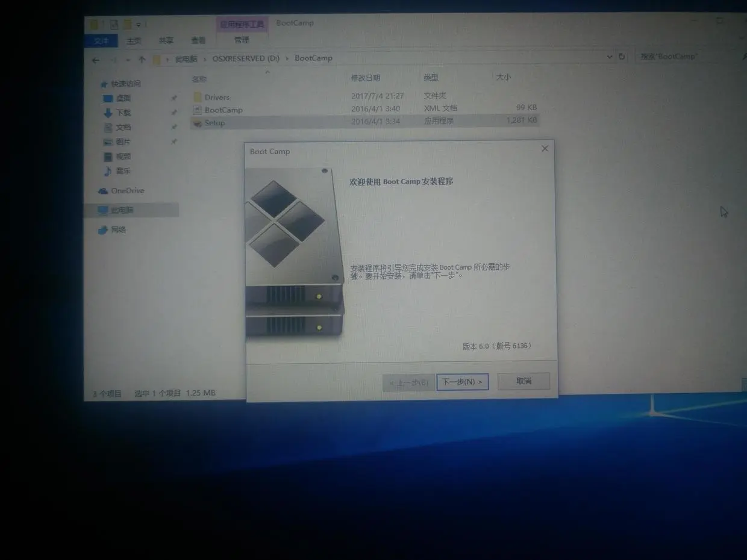
Task: Sort by 大小 column header
Action: click(x=503, y=77)
